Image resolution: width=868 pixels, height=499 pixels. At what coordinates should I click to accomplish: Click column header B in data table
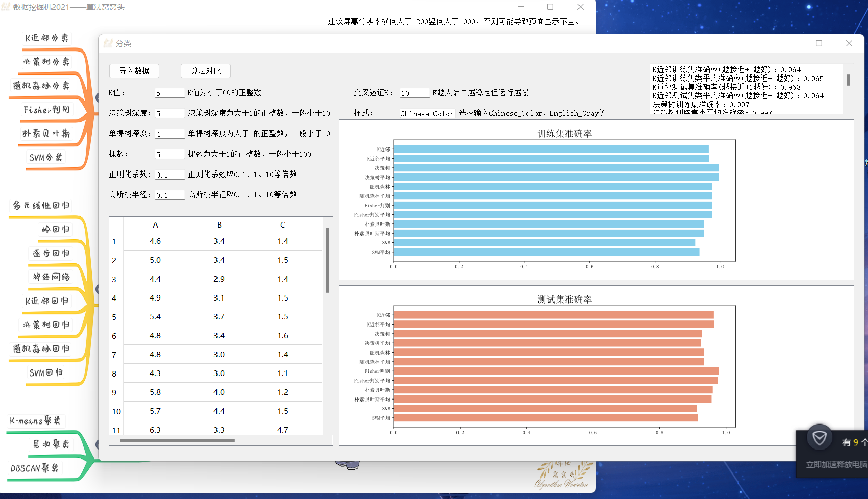pos(219,224)
